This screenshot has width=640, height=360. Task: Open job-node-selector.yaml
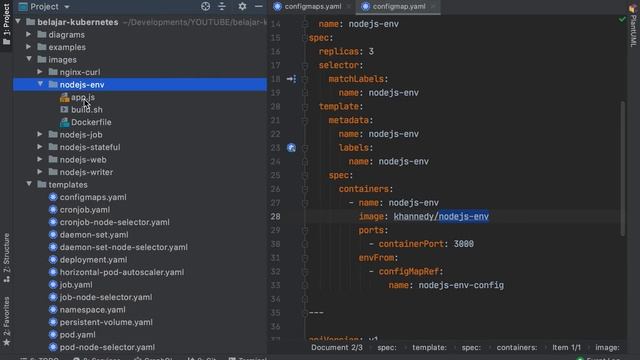click(x=106, y=297)
